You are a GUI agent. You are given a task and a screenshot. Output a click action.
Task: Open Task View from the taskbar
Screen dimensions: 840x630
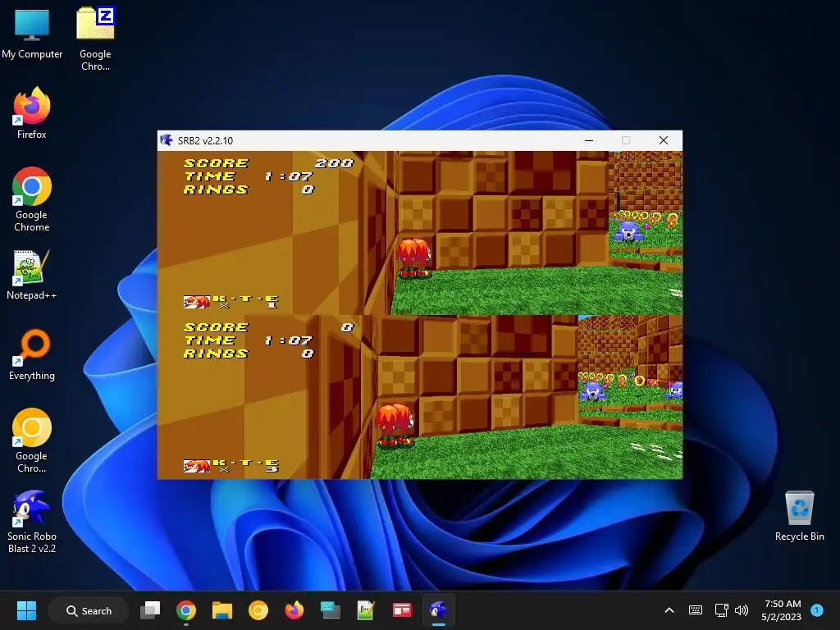[x=151, y=610]
